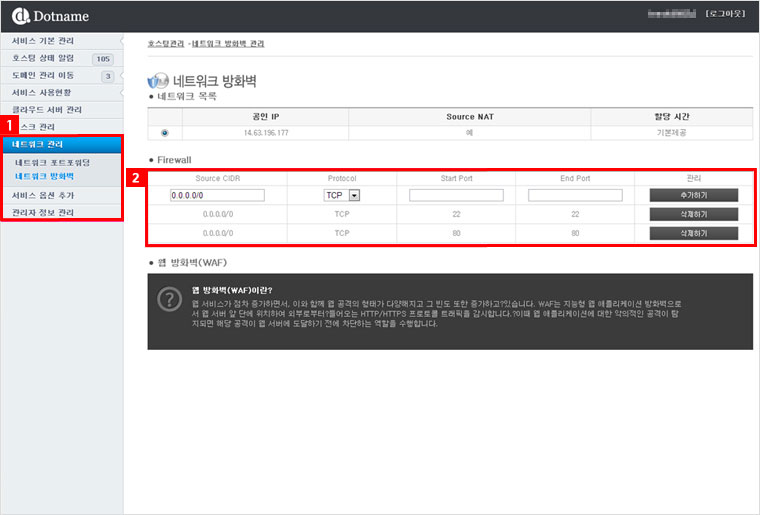The height and width of the screenshot is (515, 760).
Task: Click the Dotname logo icon
Action: tap(21, 17)
